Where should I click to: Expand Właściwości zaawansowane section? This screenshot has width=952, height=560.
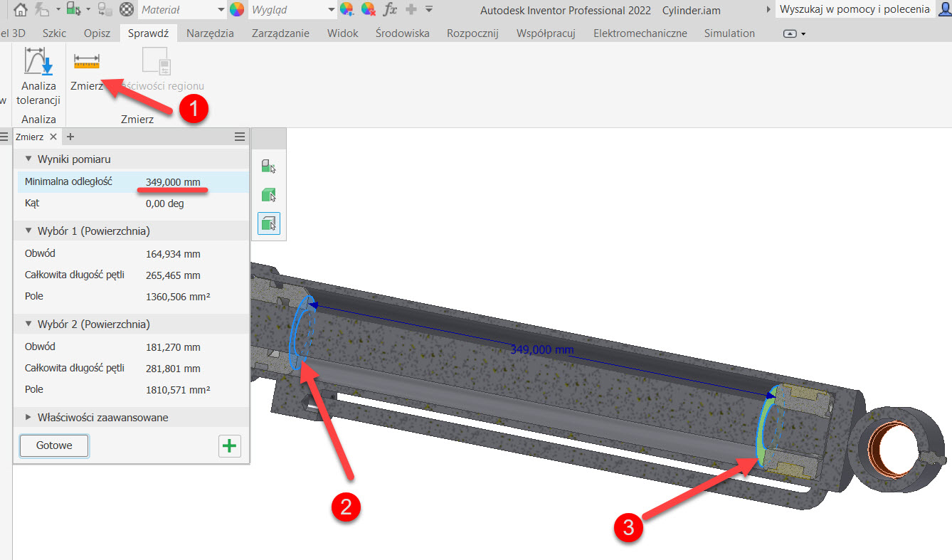tap(29, 417)
